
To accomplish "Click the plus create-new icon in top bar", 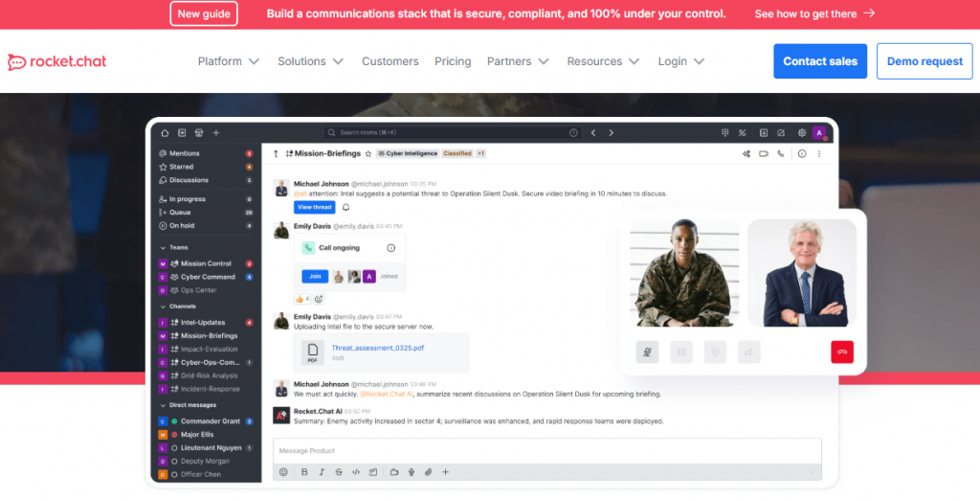I will pyautogui.click(x=216, y=133).
